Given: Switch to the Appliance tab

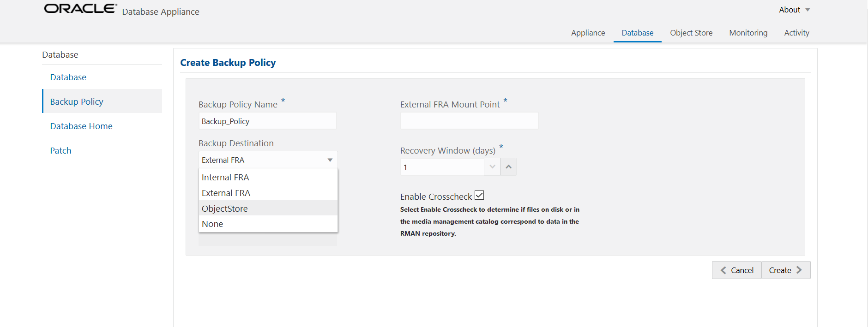Looking at the screenshot, I should pos(588,33).
